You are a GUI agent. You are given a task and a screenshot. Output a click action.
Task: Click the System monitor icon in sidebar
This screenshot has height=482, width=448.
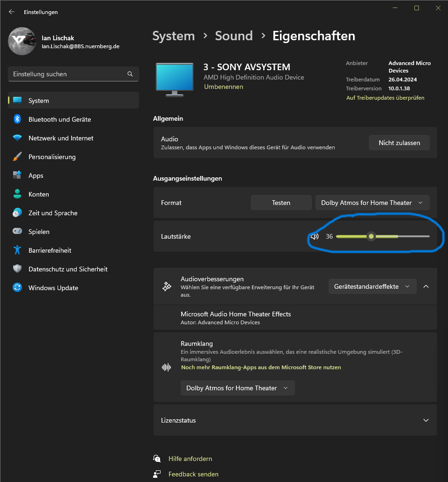click(x=17, y=100)
